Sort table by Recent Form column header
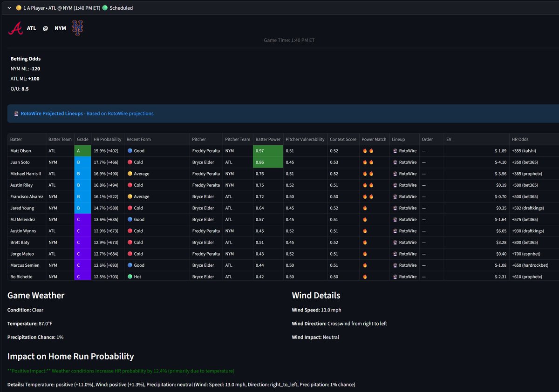559x392 pixels. [x=157, y=139]
